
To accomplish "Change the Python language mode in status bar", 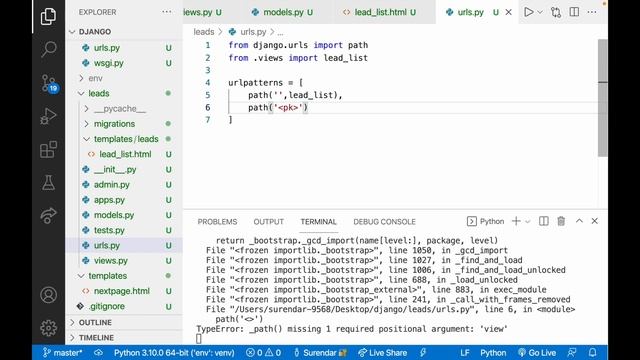I will [493, 353].
